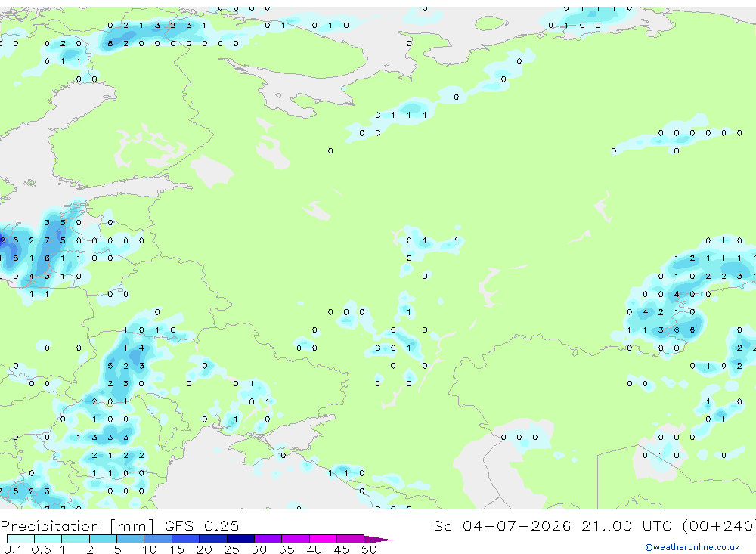The height and width of the screenshot is (554, 756).
Task: Click legend scale label "40"
Action: [x=314, y=549]
